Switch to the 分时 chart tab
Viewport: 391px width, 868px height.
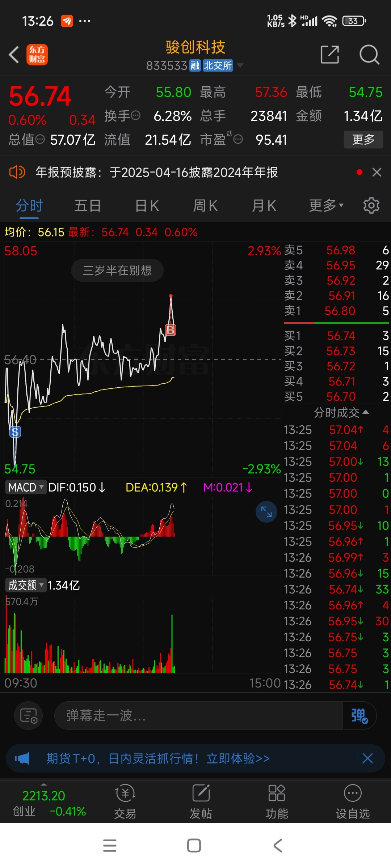tap(29, 206)
